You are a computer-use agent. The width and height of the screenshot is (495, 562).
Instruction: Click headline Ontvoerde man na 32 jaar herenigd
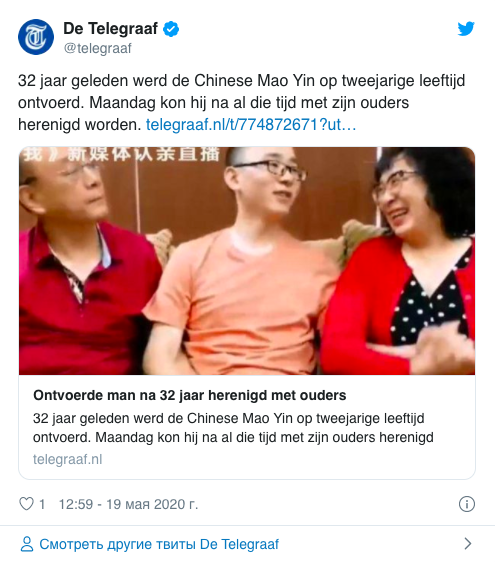pyautogui.click(x=190, y=395)
